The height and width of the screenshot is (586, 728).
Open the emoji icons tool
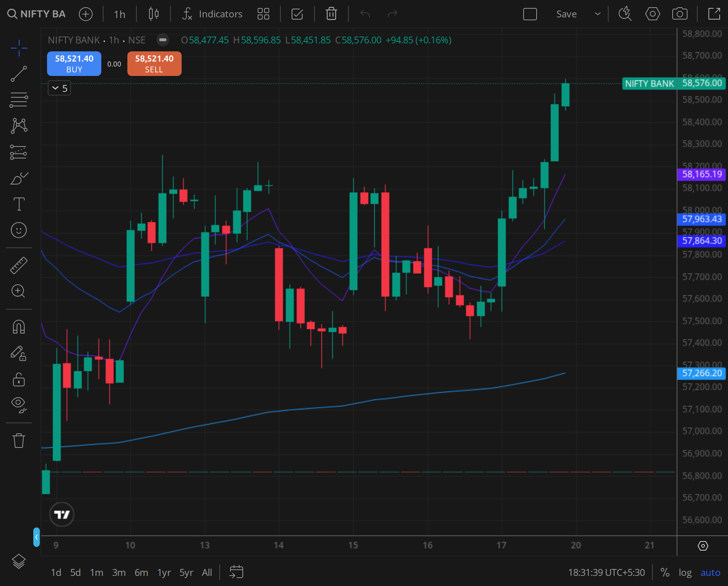[x=19, y=230]
